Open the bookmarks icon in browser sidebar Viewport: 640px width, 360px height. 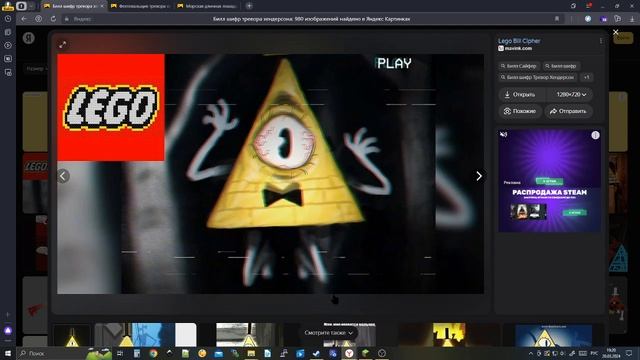(x=8, y=32)
